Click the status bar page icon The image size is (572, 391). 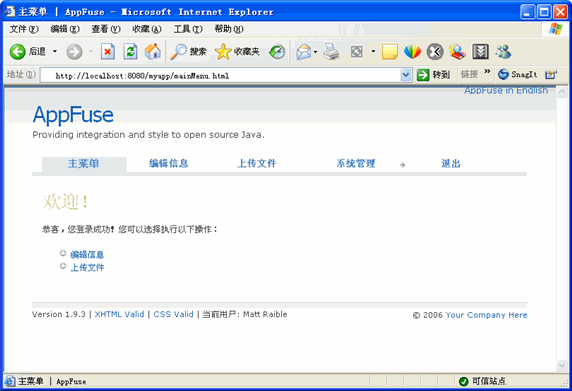click(x=10, y=381)
